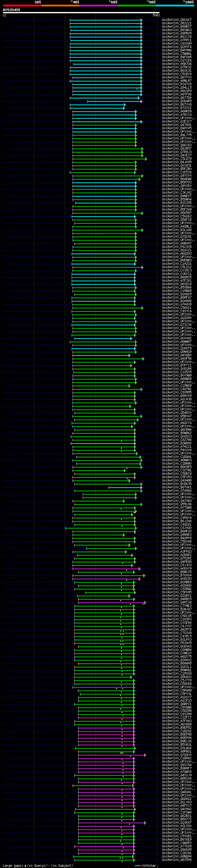Open the UniRef100_C5DBI8 hit
197x868 pixels.
click(x=177, y=474)
